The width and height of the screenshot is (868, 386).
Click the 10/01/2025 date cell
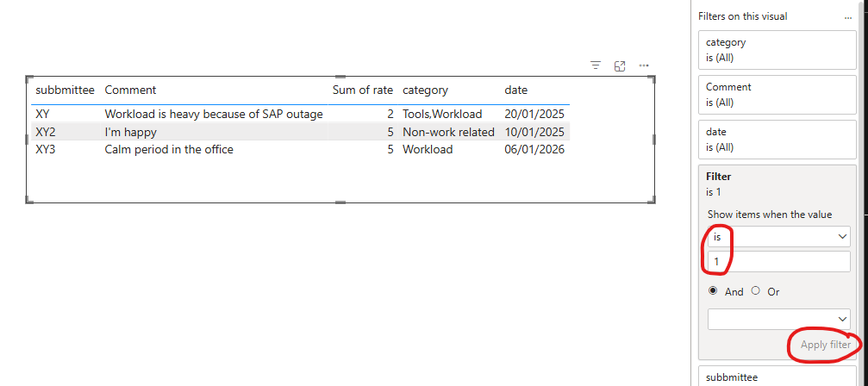pyautogui.click(x=534, y=132)
